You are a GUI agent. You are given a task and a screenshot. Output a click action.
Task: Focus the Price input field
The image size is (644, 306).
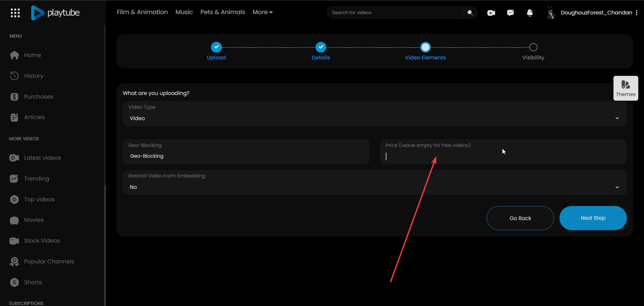coord(503,156)
